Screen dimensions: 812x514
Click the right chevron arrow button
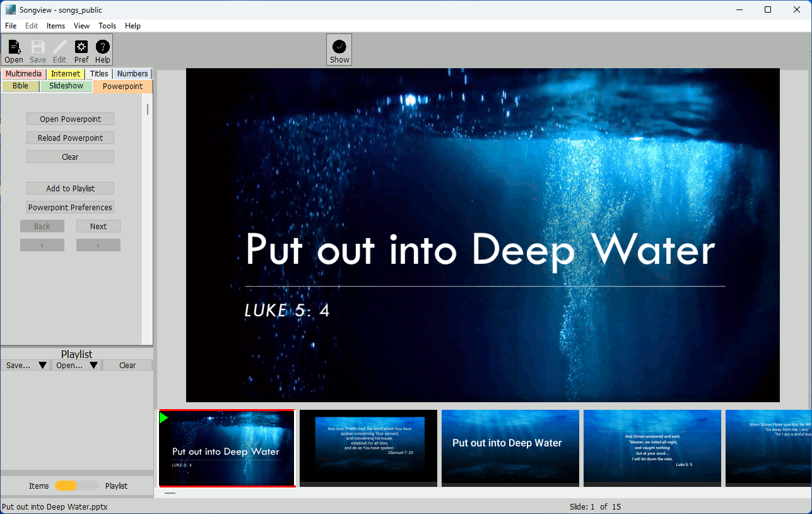coord(98,245)
